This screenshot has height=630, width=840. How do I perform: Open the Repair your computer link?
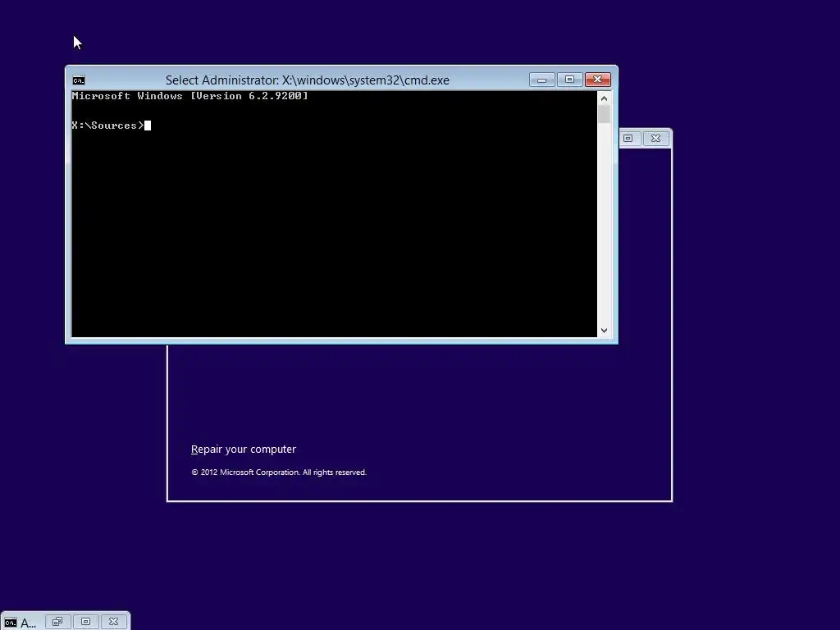(x=243, y=450)
